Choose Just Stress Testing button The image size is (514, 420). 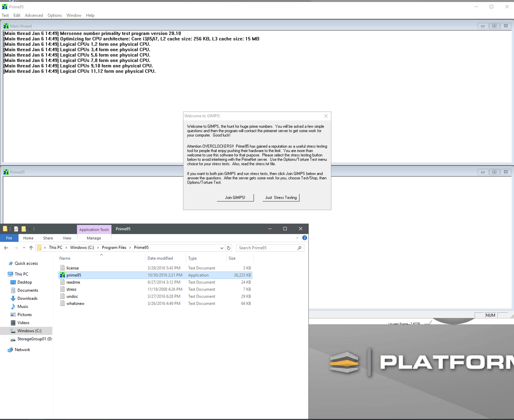point(281,197)
